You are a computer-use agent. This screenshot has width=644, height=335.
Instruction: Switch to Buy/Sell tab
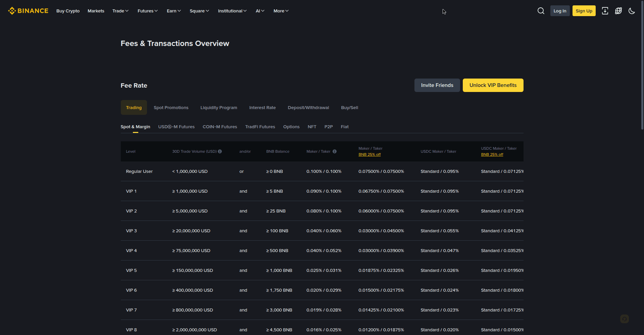coord(350,107)
